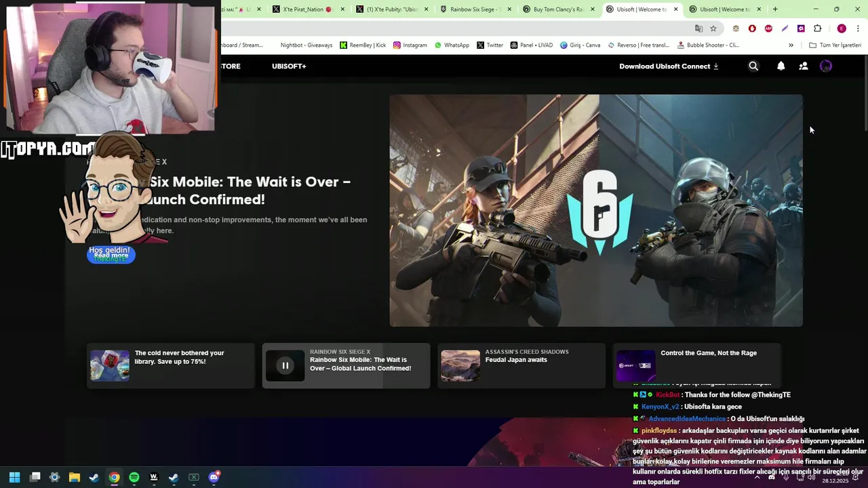The image size is (868, 488).
Task: Open the Settings gear on taskbar
Action: pos(55,477)
